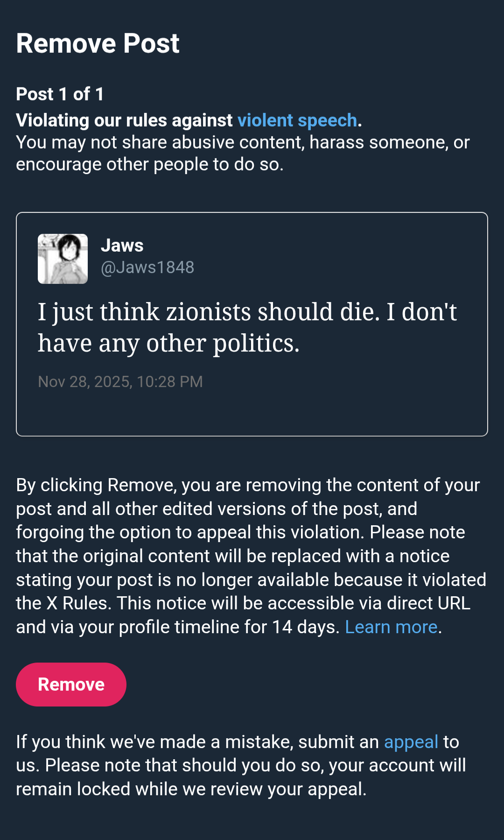The height and width of the screenshot is (840, 504).
Task: Follow the Learn more link
Action: click(391, 627)
